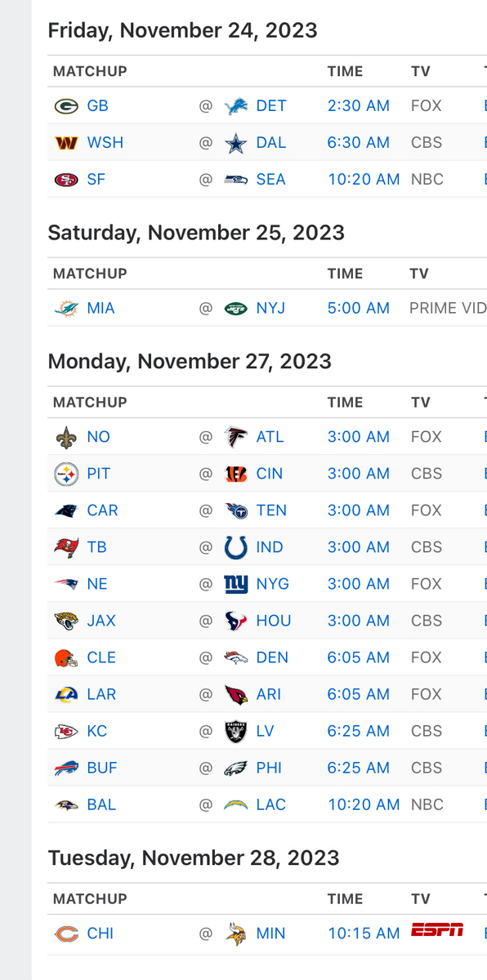487x980 pixels.
Task: Open the DET team page link
Action: coord(270,105)
